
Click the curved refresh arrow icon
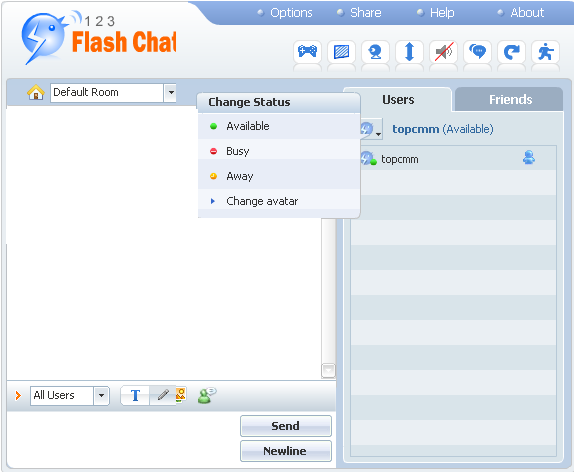511,52
